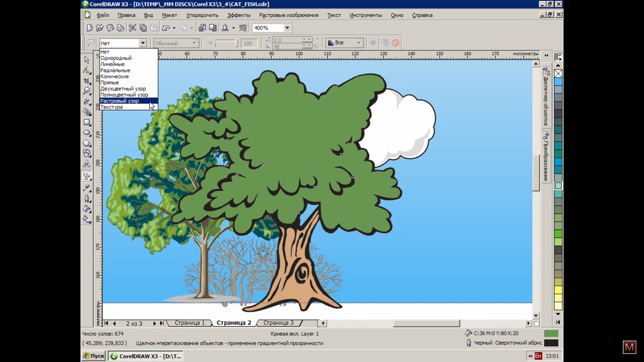
Task: Open the 400% zoom level dropdown
Action: coord(287,28)
